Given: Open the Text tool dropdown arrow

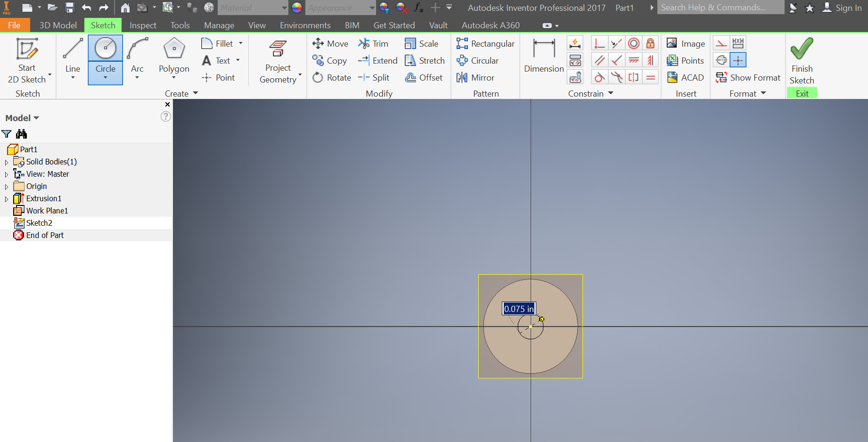Looking at the screenshot, I should click(238, 60).
